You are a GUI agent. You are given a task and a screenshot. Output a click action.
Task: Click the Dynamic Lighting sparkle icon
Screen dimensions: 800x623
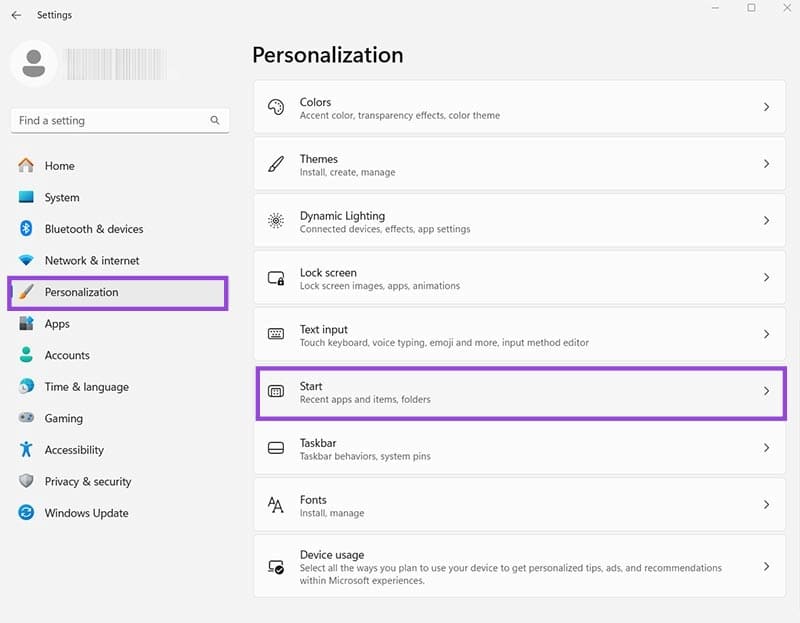click(x=276, y=221)
